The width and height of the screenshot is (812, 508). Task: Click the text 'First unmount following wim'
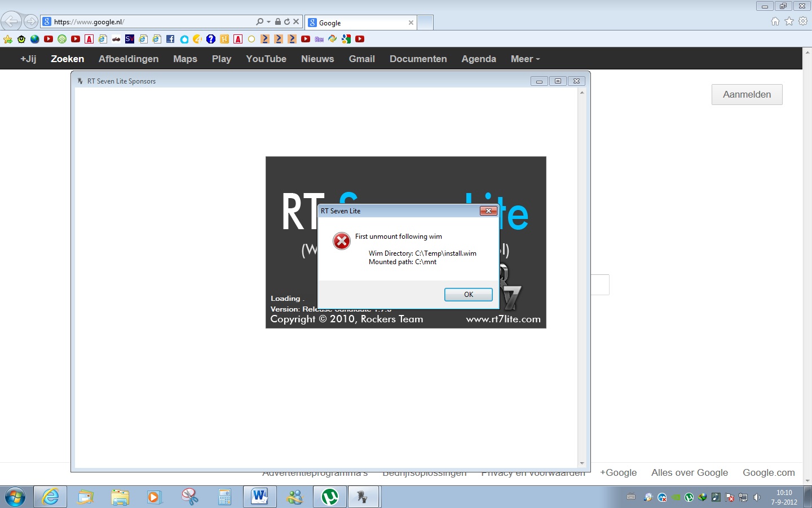(398, 237)
